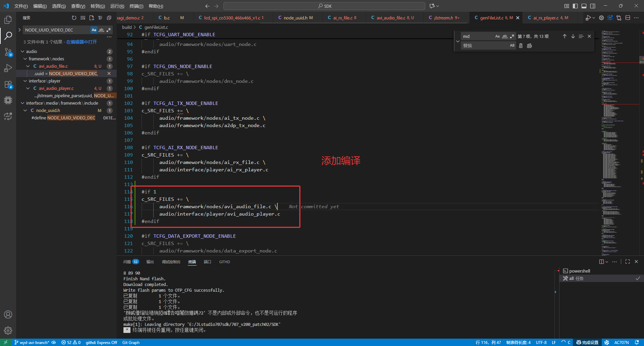Expand replace field in sidebar search

(19, 30)
